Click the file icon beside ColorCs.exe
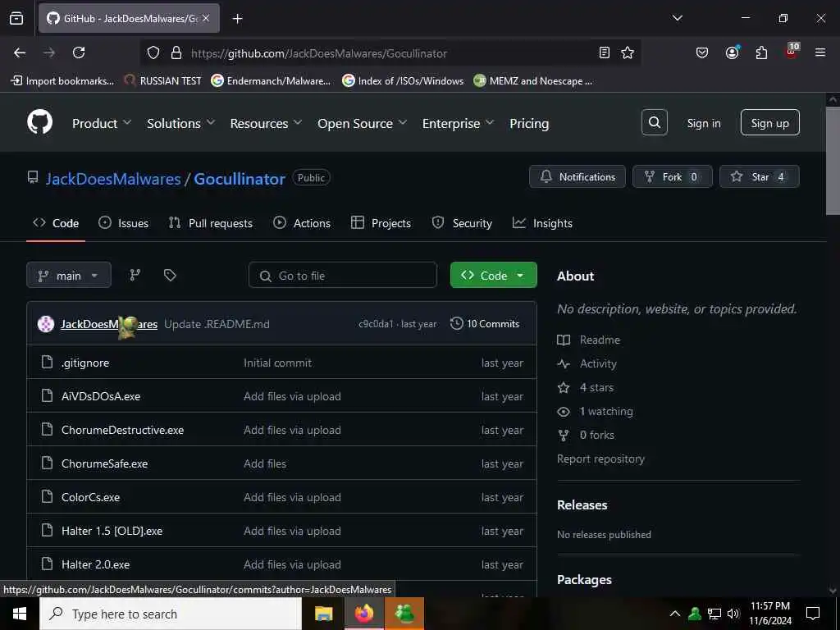The image size is (840, 630). (47, 496)
